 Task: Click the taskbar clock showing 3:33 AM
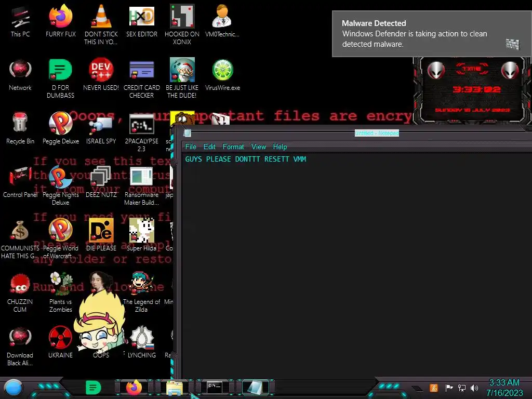(504, 388)
